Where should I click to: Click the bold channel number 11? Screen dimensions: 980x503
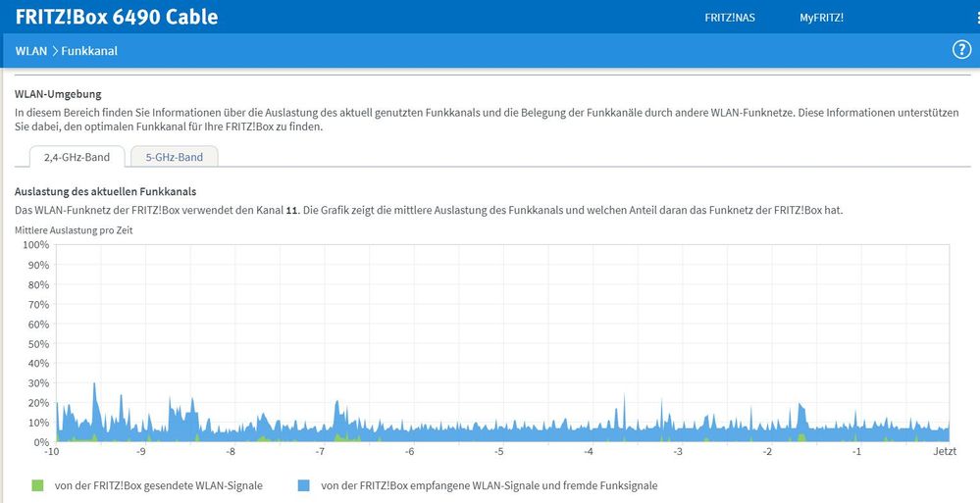point(291,211)
